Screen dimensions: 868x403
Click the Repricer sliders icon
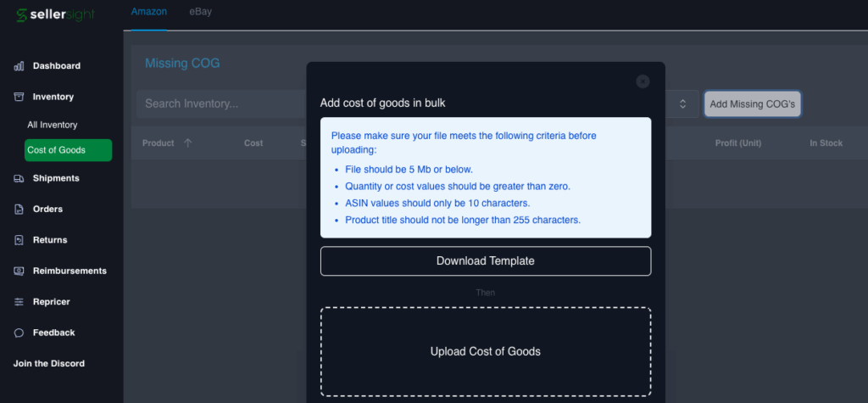coord(19,302)
